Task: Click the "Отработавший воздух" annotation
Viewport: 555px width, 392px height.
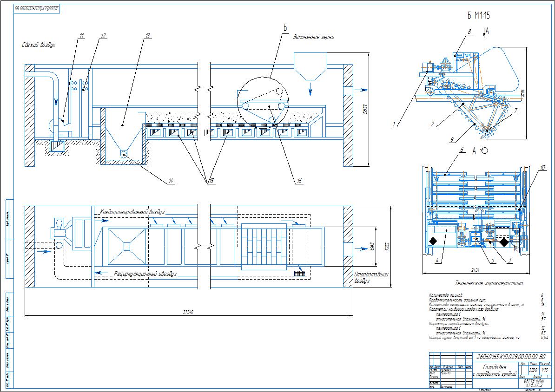Action: click(371, 277)
